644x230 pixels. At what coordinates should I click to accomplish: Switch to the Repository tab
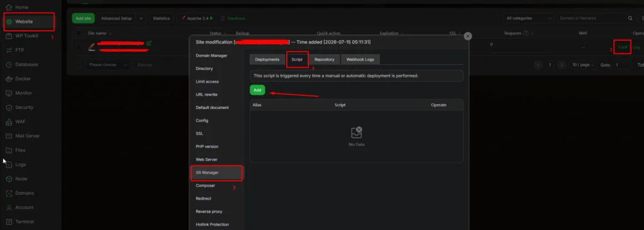325,59
